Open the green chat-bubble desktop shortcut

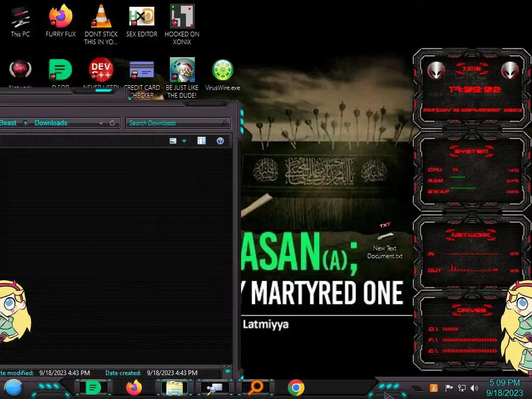pyautogui.click(x=60, y=71)
